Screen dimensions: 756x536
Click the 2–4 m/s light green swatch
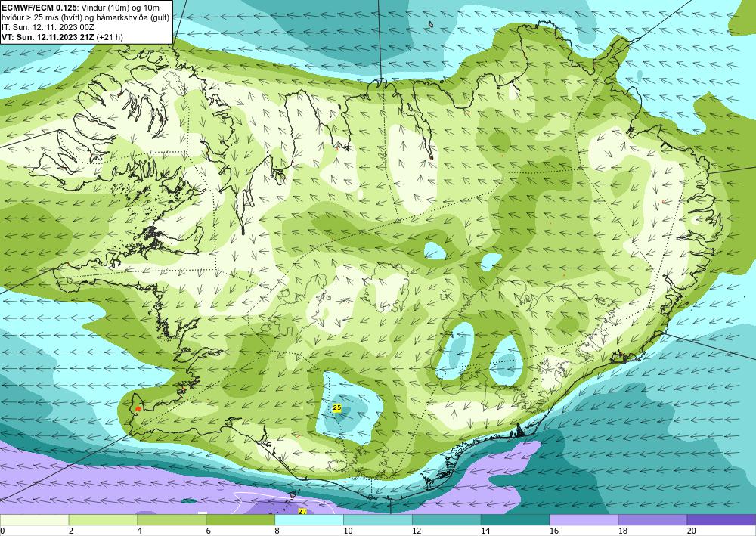(x=103, y=520)
